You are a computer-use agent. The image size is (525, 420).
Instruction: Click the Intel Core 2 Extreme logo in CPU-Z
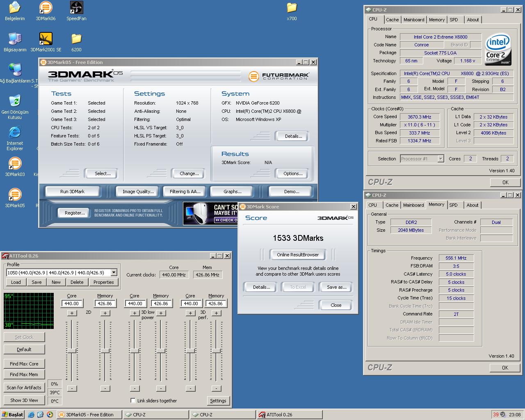click(498, 49)
